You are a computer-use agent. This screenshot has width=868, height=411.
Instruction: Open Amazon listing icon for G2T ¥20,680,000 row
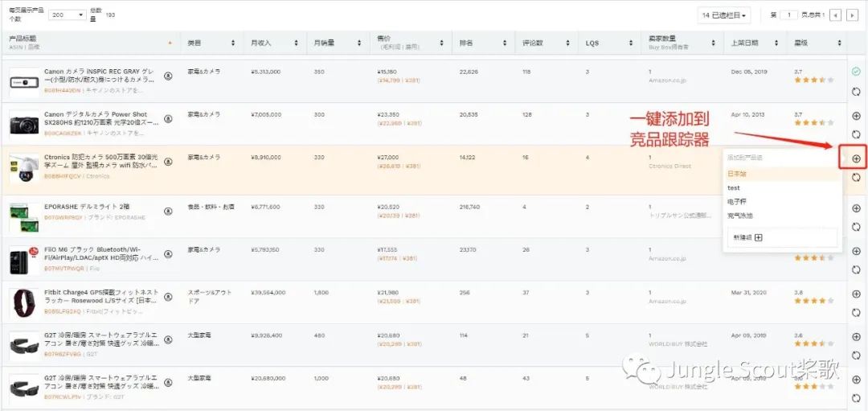[168, 382]
